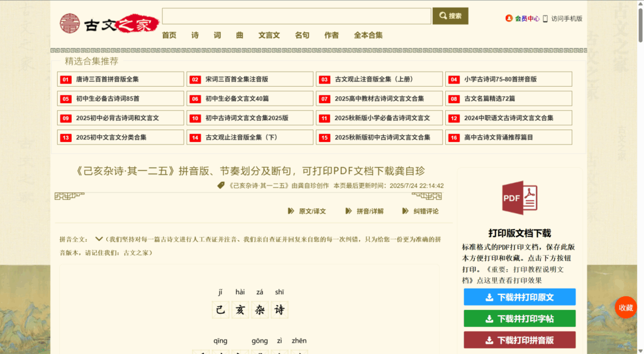Open the 文言文 navigation menu item
Screen dimensions: 644x354
click(x=269, y=35)
